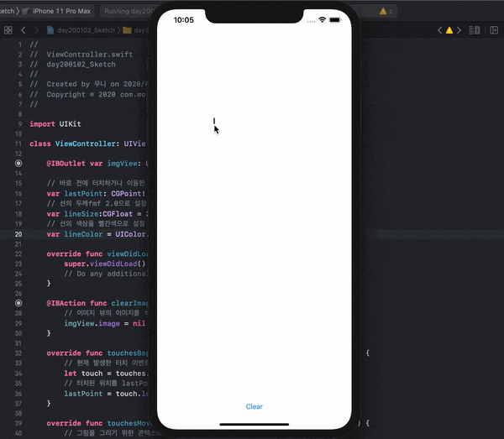The image size is (504, 439).
Task: Click the battery icon in simulator status bar
Action: click(x=335, y=20)
